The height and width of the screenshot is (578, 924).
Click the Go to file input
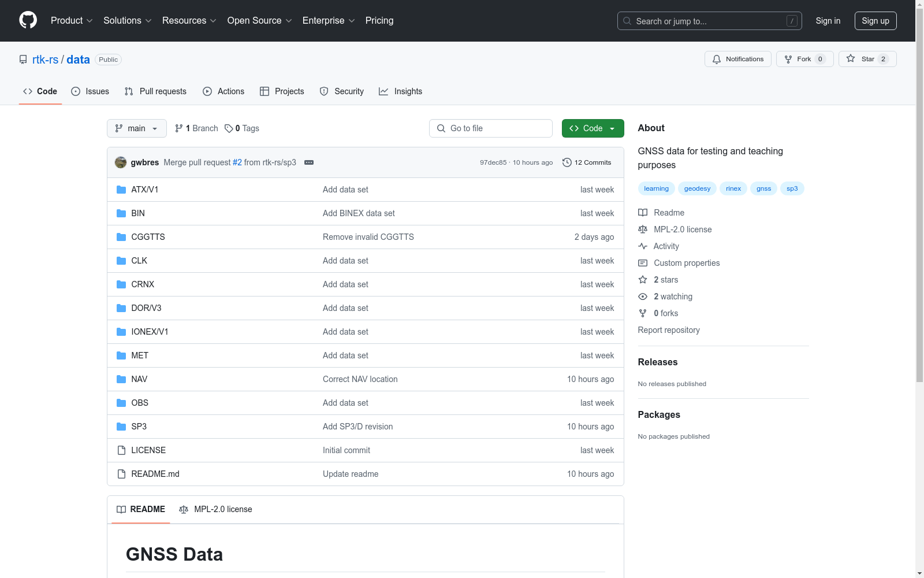point(491,128)
